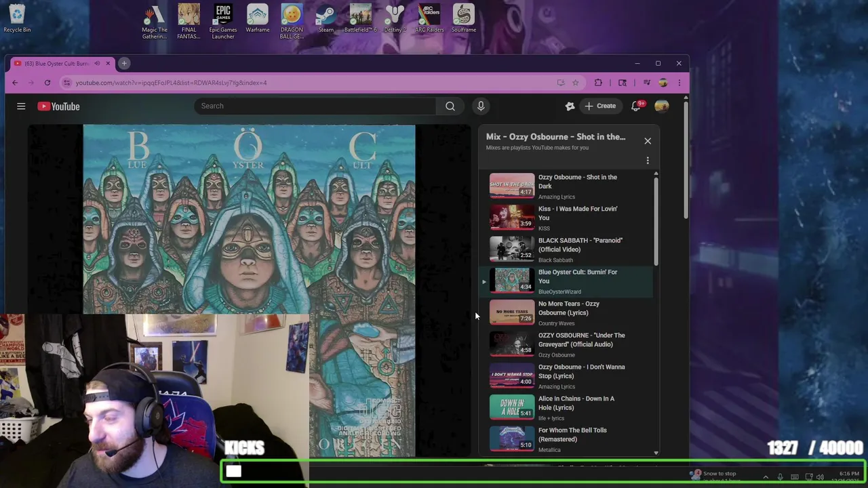The image size is (868, 488).
Task: Open the touch keyboard tray icon
Action: coord(795,477)
